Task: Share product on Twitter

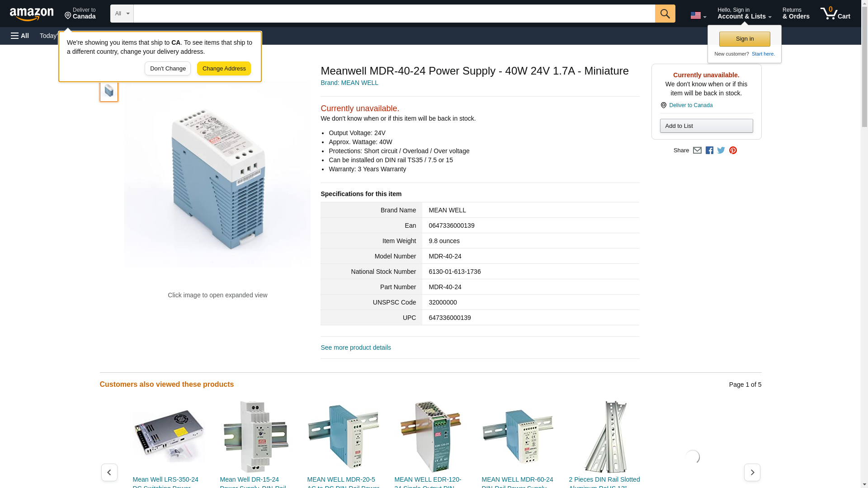Action: (721, 150)
